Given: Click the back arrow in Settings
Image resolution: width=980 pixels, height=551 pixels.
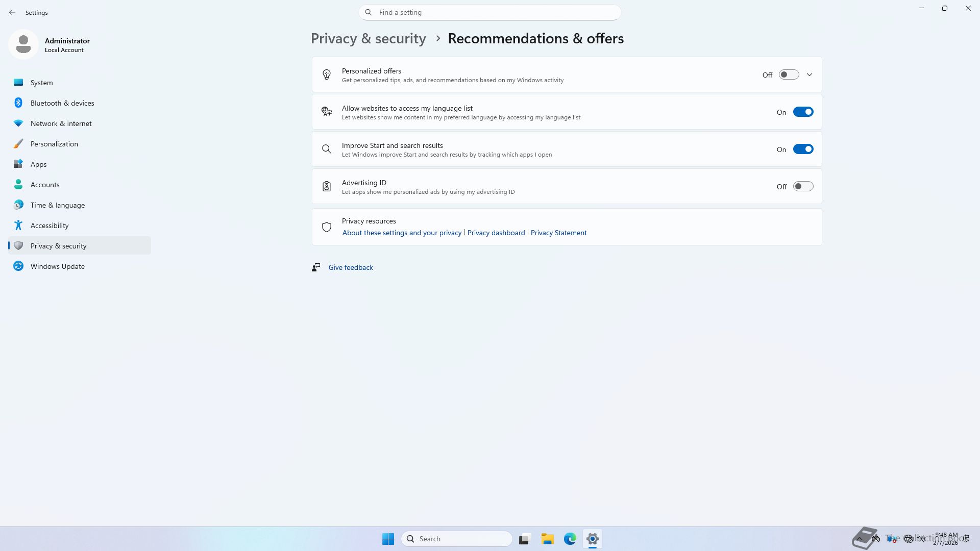Looking at the screenshot, I should (12, 12).
